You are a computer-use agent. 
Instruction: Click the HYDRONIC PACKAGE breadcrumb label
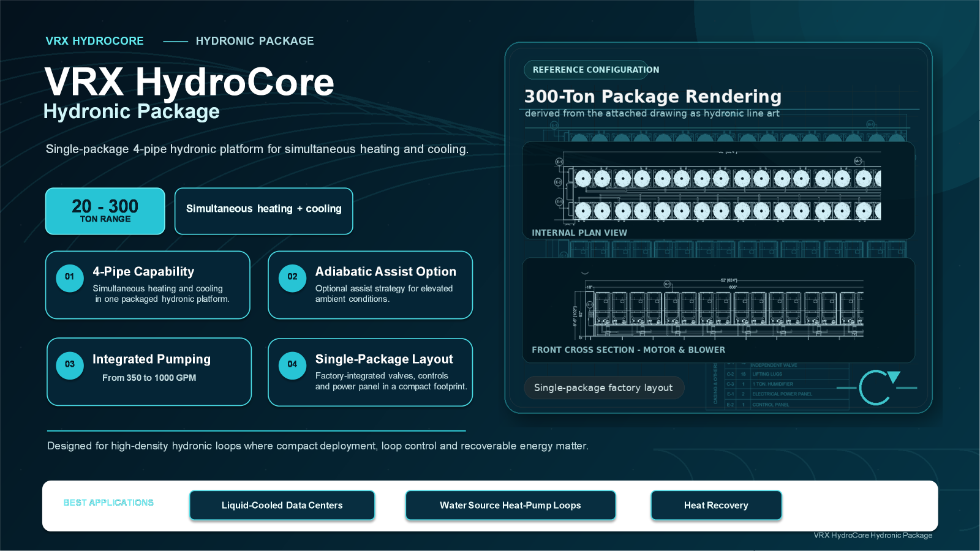coord(255,41)
